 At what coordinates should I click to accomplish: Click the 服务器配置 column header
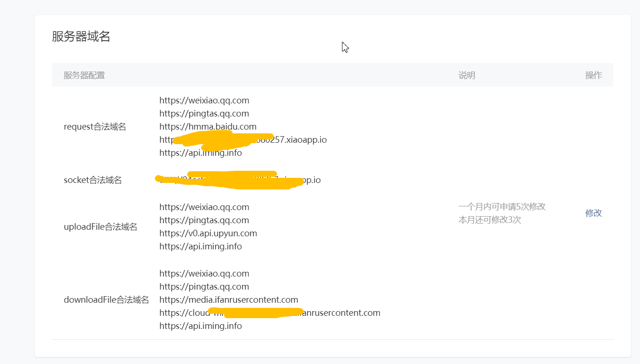coord(84,75)
